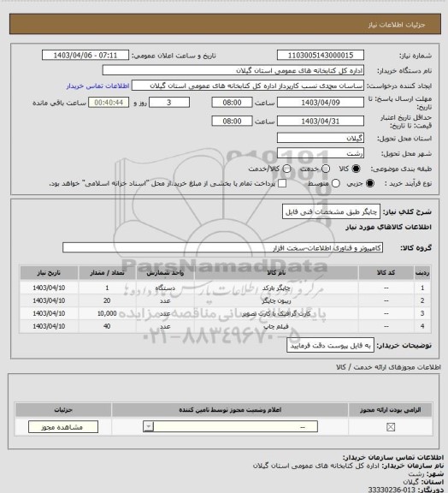
Task: Choose the متوسط purchase process option
Action: (336, 183)
